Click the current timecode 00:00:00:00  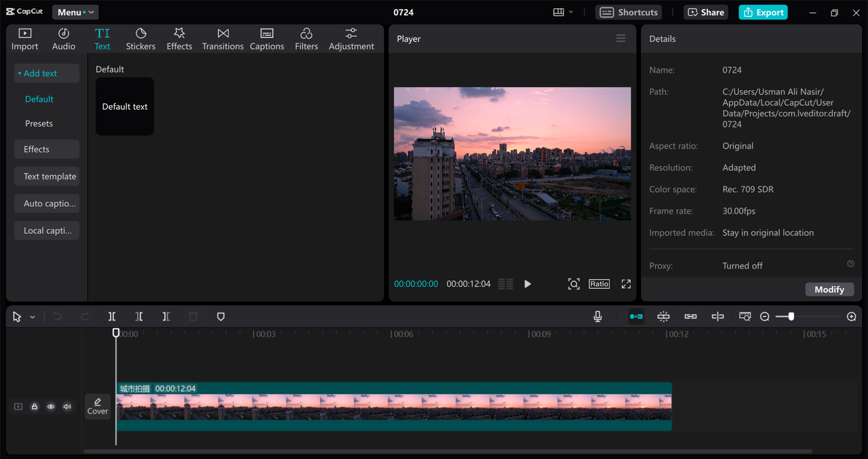point(416,284)
